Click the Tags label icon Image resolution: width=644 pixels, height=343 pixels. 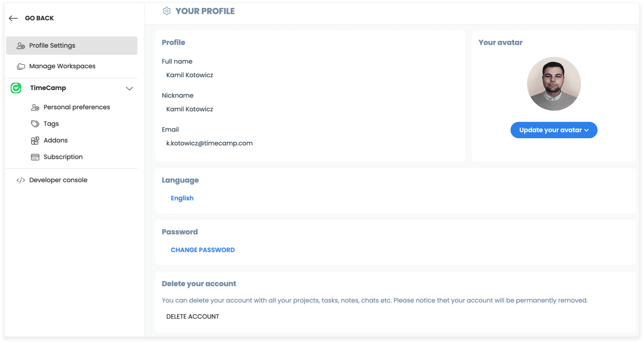pos(35,124)
